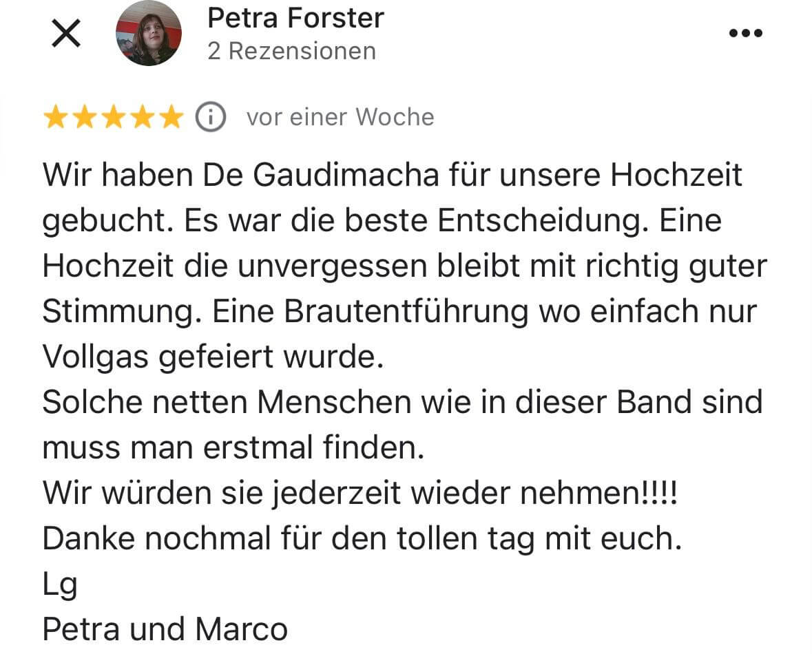Click the X to dismiss the review
Screen dimensions: 812x654
pos(65,33)
